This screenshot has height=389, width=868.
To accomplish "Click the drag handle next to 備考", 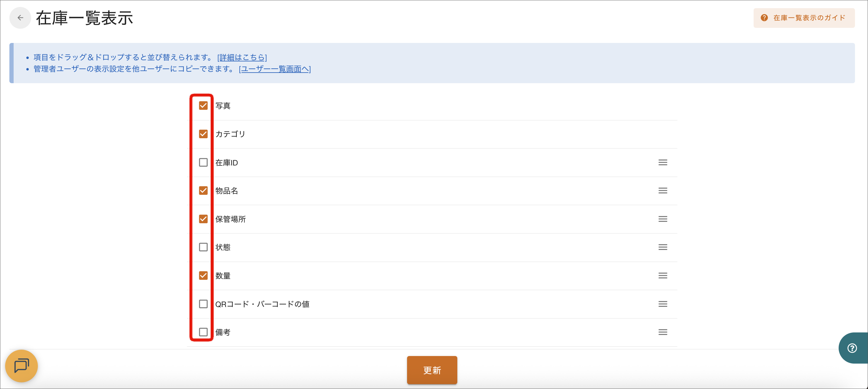I will (x=662, y=332).
